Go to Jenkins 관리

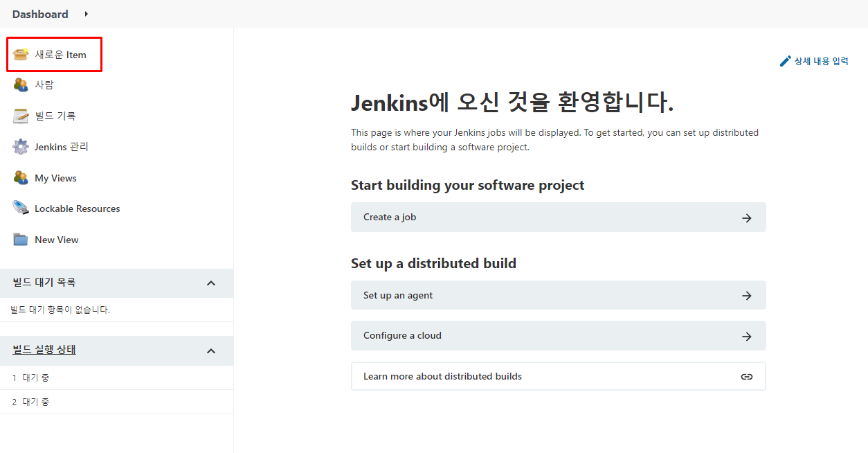coord(62,147)
